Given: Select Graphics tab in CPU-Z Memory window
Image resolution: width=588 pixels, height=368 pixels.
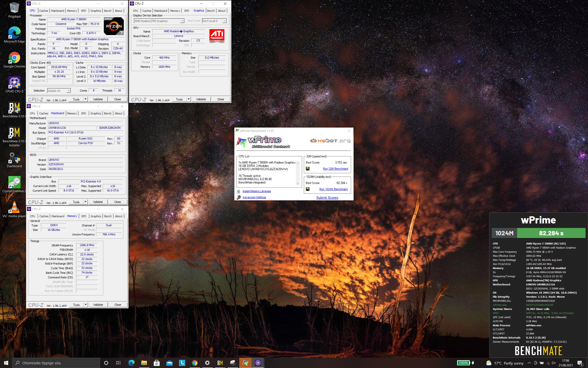Looking at the screenshot, I should tap(96, 216).
